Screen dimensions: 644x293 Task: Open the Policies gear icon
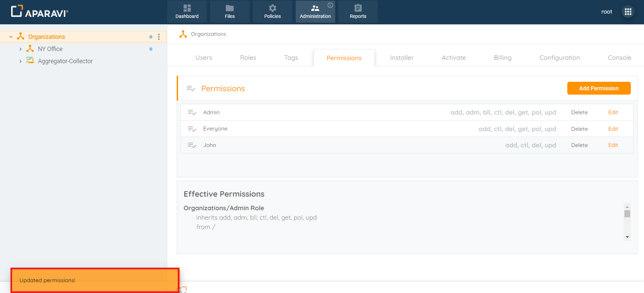[x=272, y=8]
